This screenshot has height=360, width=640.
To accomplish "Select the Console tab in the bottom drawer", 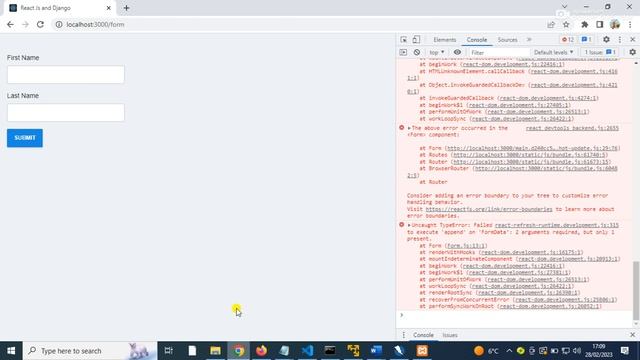I will (423, 335).
